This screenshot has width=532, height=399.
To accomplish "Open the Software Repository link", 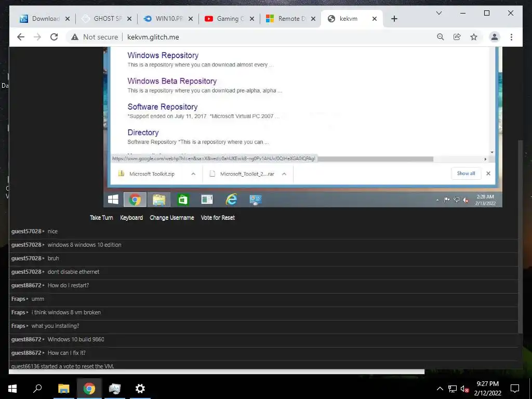I will point(163,107).
